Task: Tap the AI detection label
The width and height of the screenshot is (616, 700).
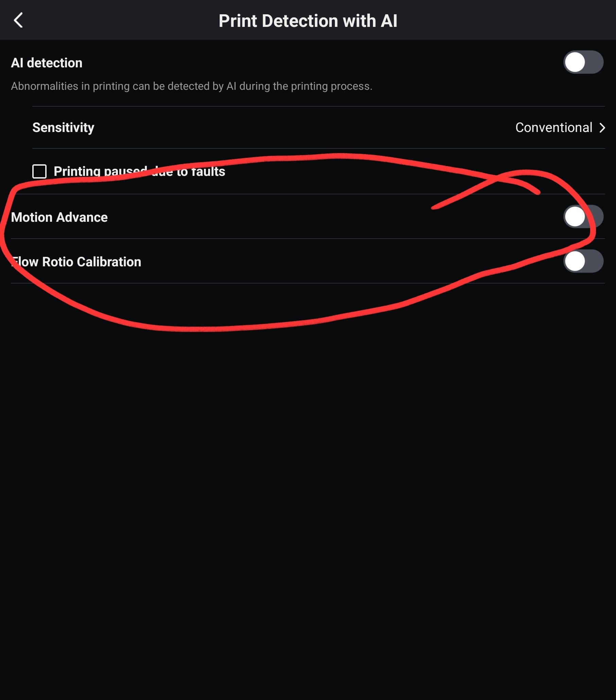Action: click(x=47, y=63)
